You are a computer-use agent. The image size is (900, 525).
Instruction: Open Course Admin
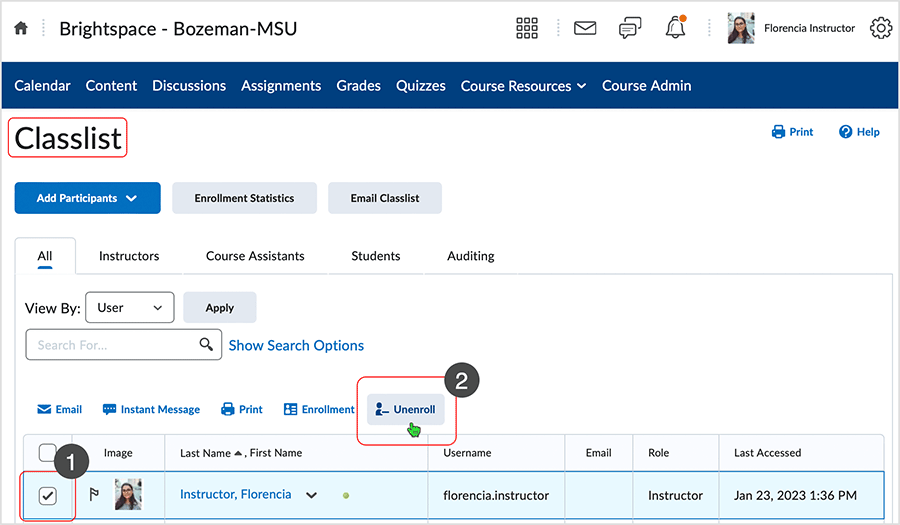pos(647,86)
